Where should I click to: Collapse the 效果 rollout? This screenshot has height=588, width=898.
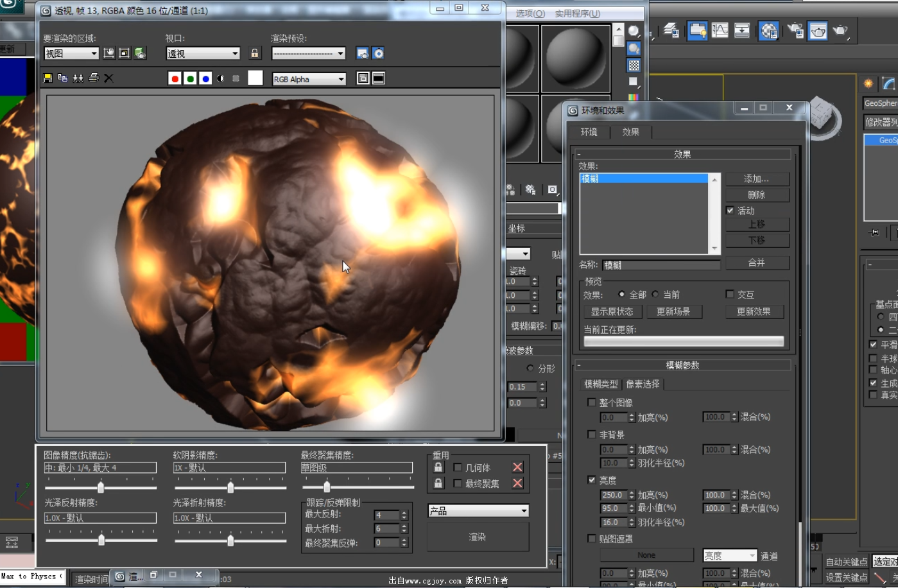[683, 154]
